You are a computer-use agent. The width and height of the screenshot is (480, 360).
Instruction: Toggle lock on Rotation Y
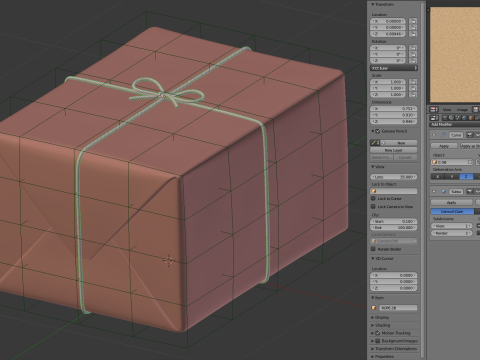coord(413,54)
